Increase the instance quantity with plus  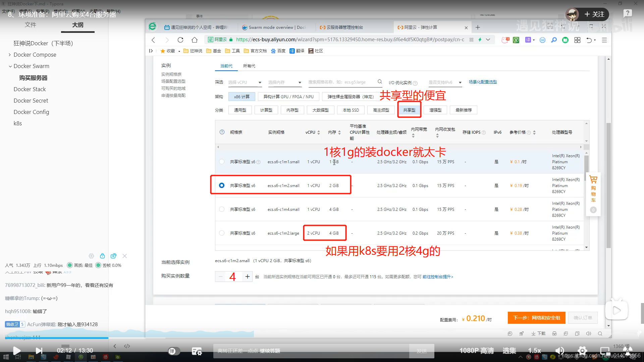pyautogui.click(x=248, y=277)
